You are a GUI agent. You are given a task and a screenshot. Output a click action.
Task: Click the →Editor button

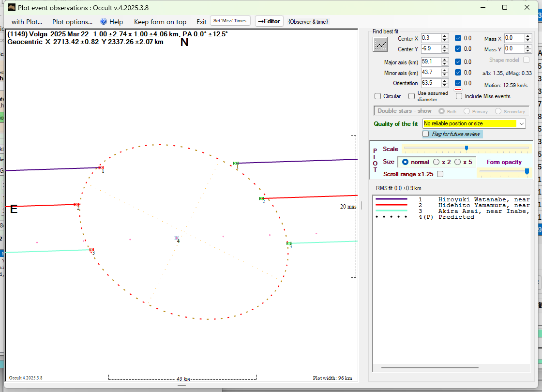pyautogui.click(x=270, y=21)
